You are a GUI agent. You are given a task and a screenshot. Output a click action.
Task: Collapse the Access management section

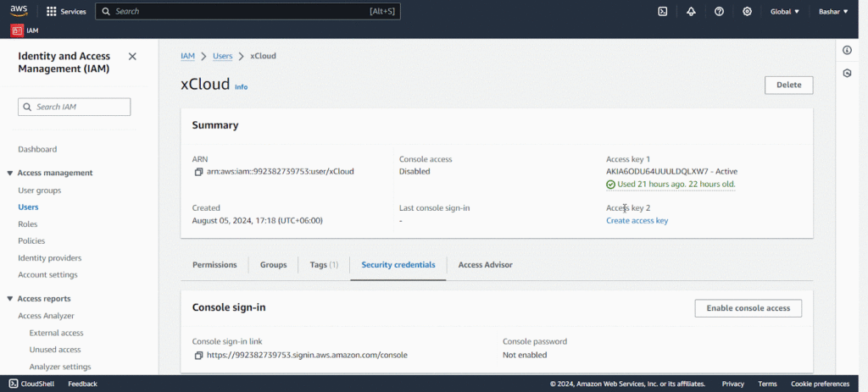(x=9, y=173)
